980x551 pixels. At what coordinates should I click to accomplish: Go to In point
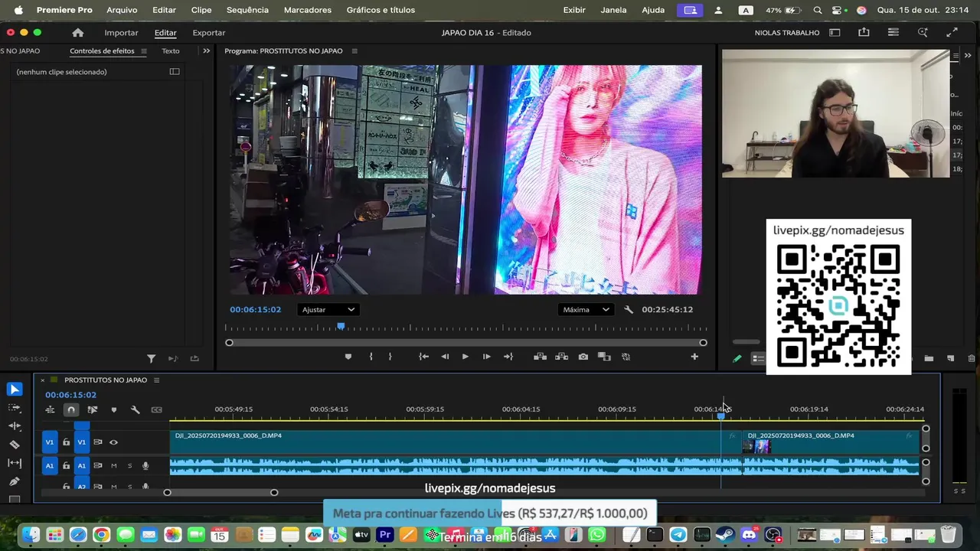423,357
